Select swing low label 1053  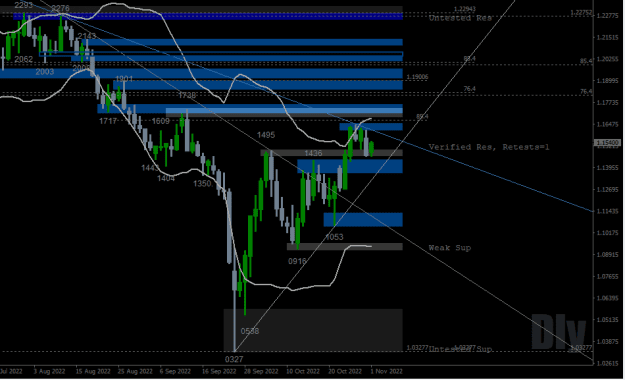pos(334,237)
